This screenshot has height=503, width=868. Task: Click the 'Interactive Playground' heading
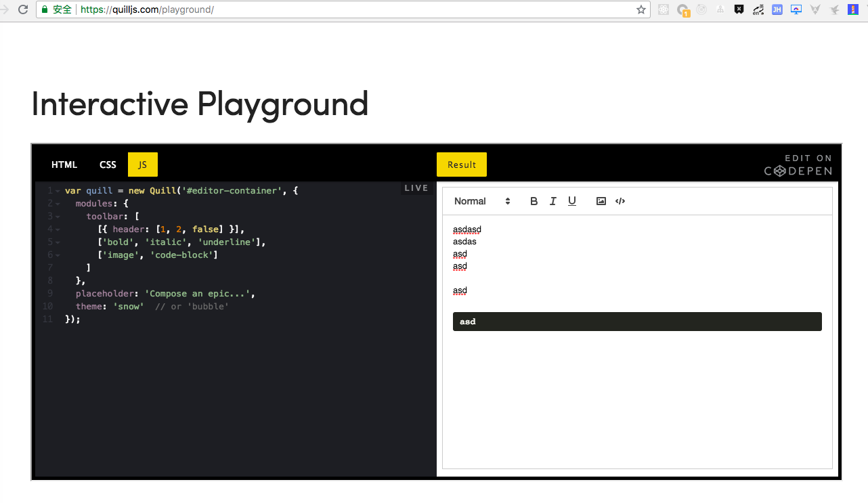pyautogui.click(x=200, y=104)
